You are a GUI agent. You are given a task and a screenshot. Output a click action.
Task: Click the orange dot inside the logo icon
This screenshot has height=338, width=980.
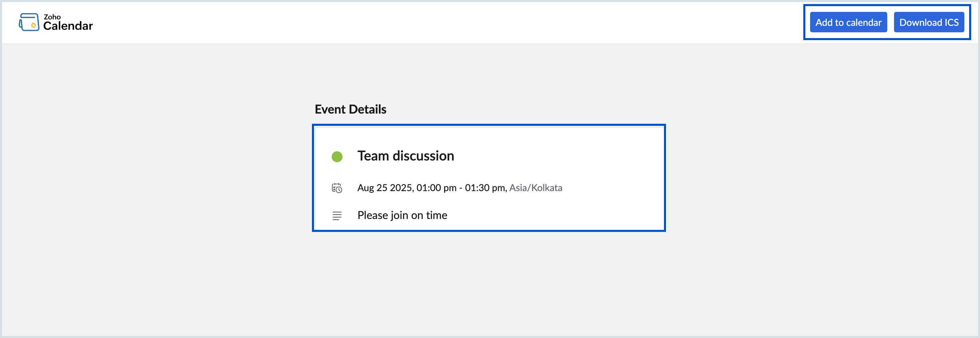[x=34, y=26]
